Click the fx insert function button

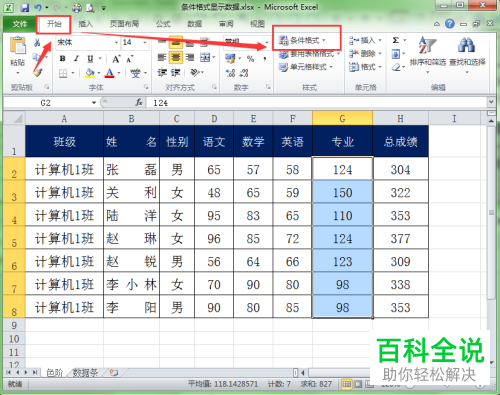pyautogui.click(x=139, y=103)
